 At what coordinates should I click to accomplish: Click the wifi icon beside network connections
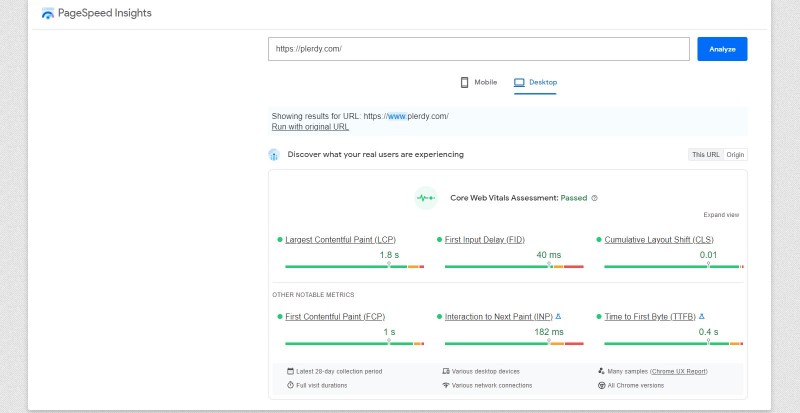(x=446, y=385)
